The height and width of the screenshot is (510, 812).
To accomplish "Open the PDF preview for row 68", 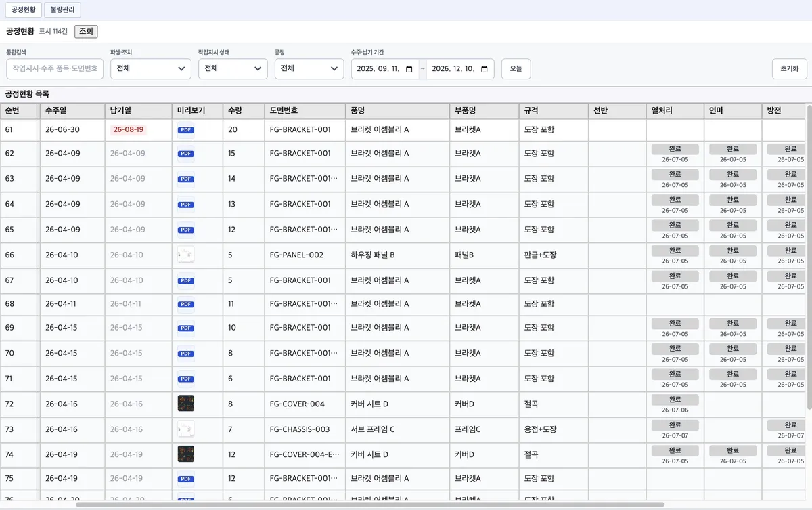I will tap(185, 304).
